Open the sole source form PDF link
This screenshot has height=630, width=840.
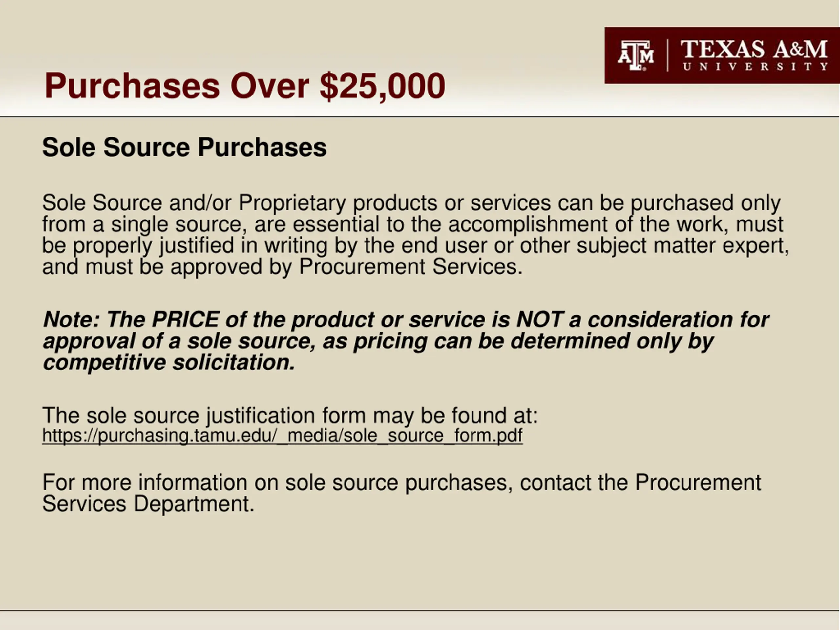tap(282, 435)
